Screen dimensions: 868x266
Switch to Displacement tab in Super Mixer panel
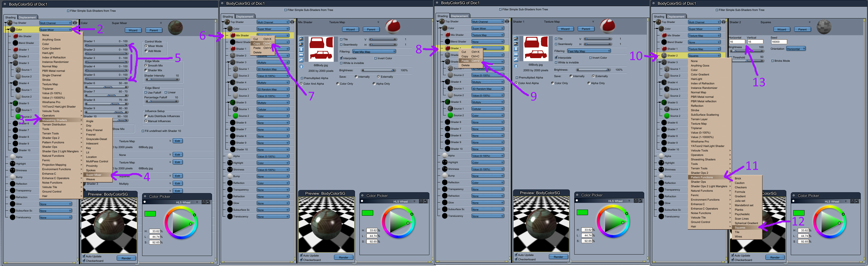(x=27, y=18)
